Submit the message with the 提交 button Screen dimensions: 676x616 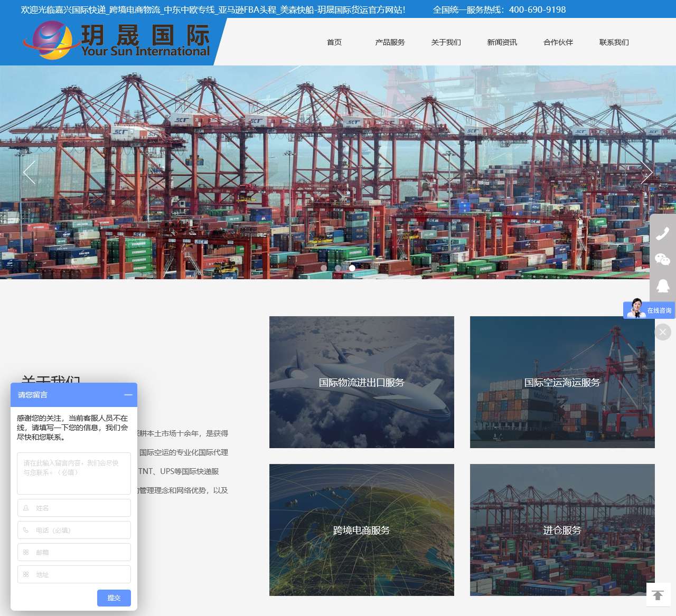tap(114, 598)
